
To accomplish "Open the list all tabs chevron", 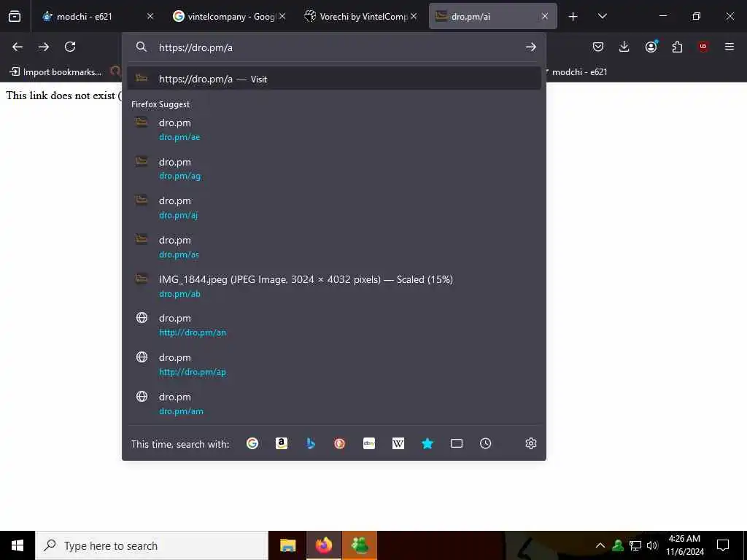I will (603, 16).
